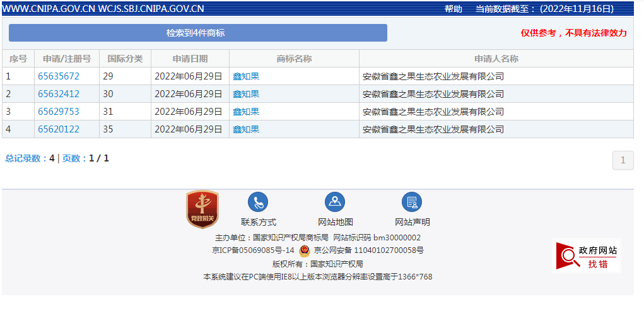Viewport: 644px width, 311px height.
Task: Open the 帮助 help link
Action: pyautogui.click(x=454, y=9)
